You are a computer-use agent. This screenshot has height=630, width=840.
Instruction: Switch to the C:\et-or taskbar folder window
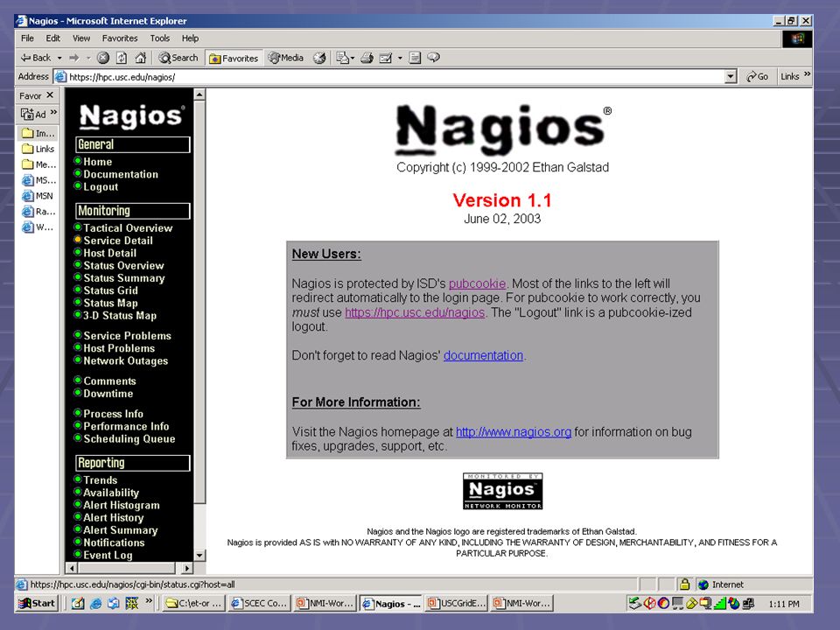[x=193, y=603]
